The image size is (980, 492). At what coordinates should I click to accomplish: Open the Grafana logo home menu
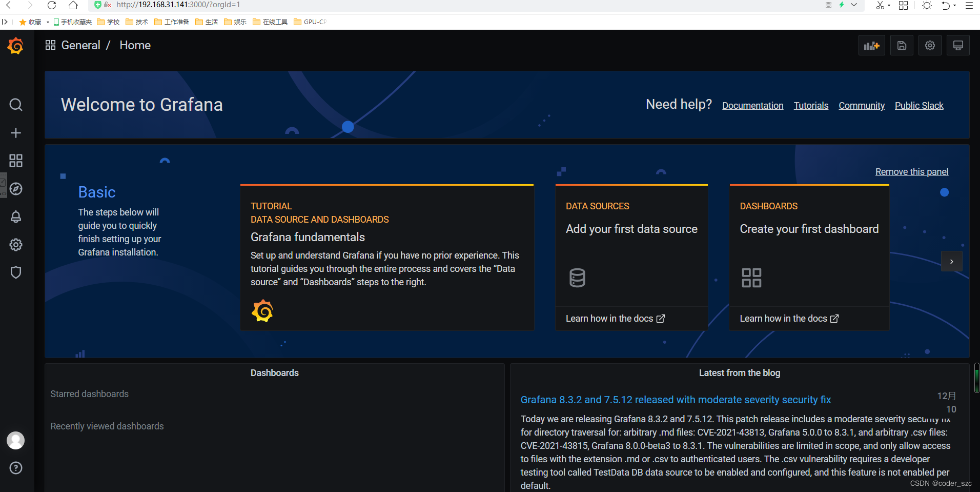15,46
